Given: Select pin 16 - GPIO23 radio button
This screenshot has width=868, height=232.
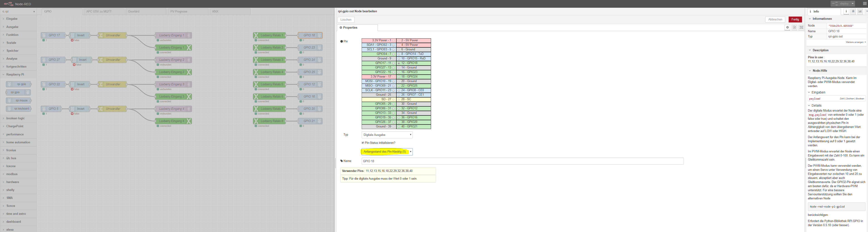Looking at the screenshot, I should click(399, 72).
